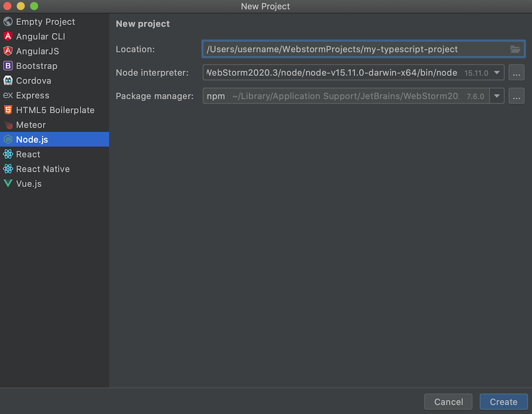Click the React Native atom icon

tap(8, 169)
